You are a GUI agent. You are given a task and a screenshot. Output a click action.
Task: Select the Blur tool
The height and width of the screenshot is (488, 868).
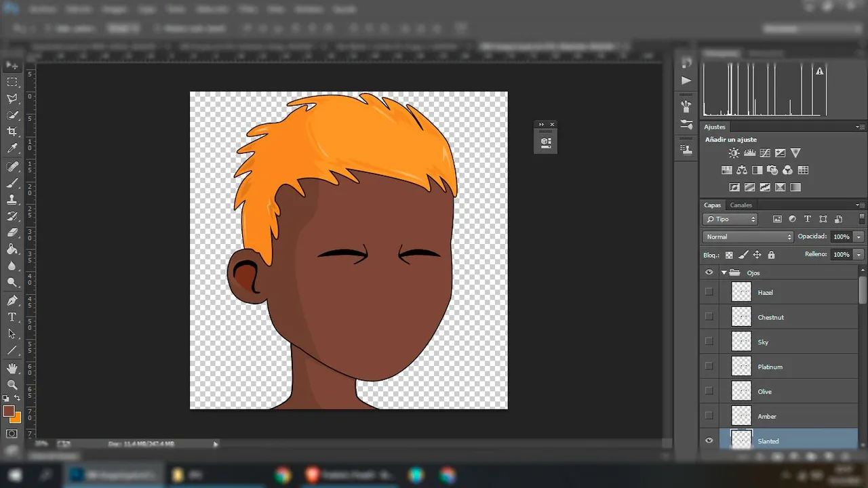pos(12,266)
